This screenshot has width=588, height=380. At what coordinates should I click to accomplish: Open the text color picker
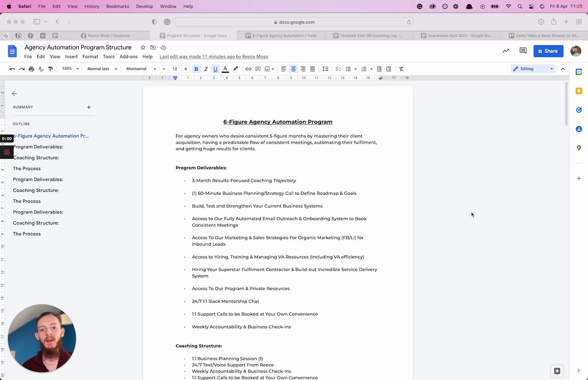pos(225,69)
